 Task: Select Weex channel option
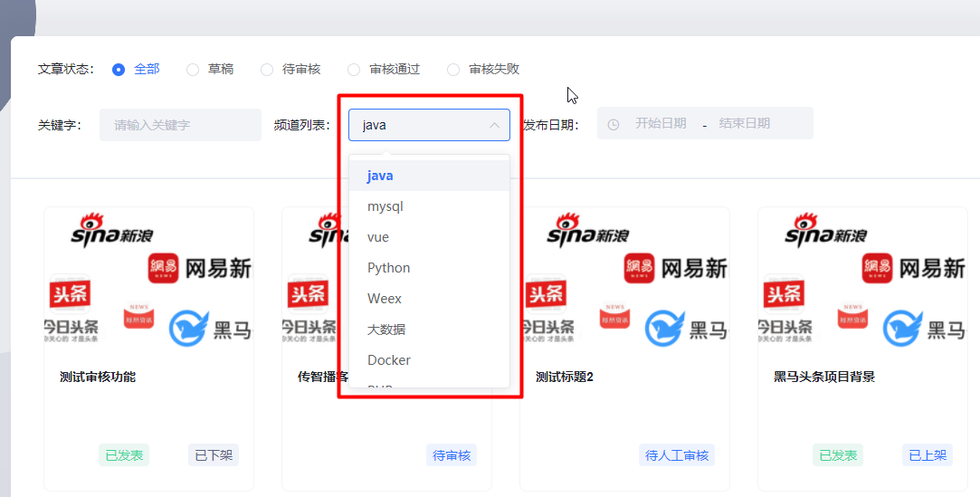coord(430,298)
